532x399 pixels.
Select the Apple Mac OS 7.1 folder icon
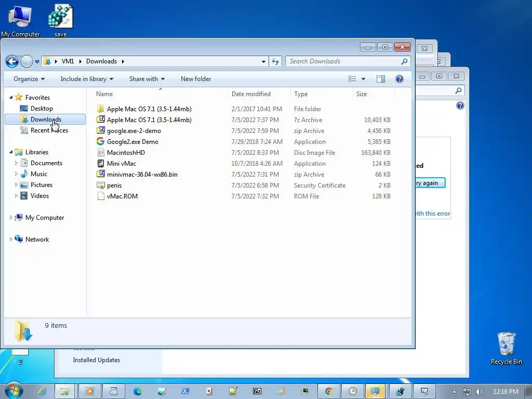click(100, 109)
